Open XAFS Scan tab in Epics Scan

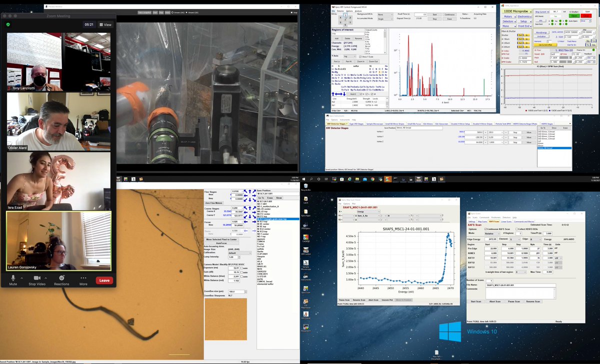[494, 222]
